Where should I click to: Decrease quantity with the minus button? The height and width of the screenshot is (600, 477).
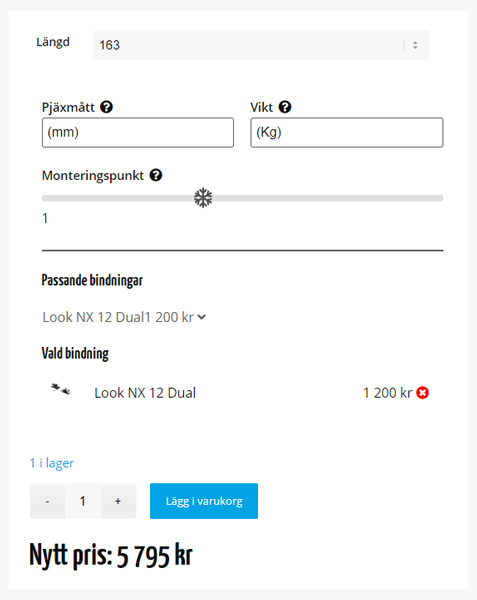click(47, 501)
